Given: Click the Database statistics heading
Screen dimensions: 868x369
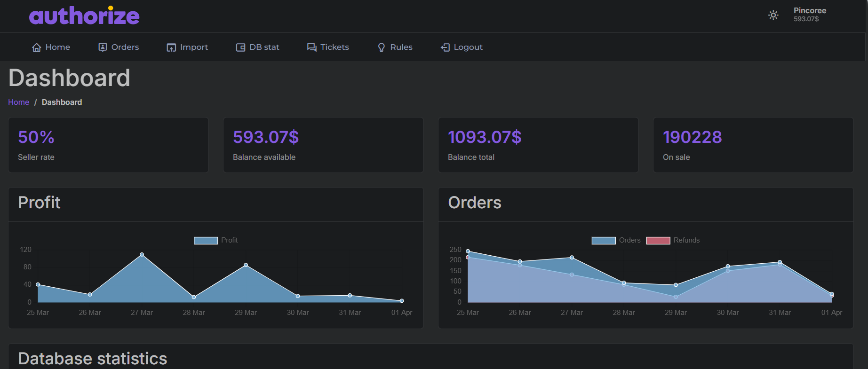Looking at the screenshot, I should (93, 359).
